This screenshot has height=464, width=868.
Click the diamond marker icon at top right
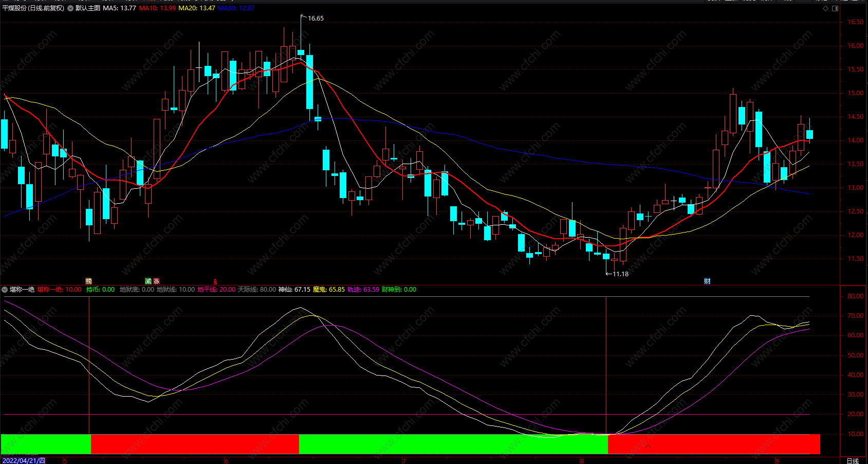coord(826,8)
